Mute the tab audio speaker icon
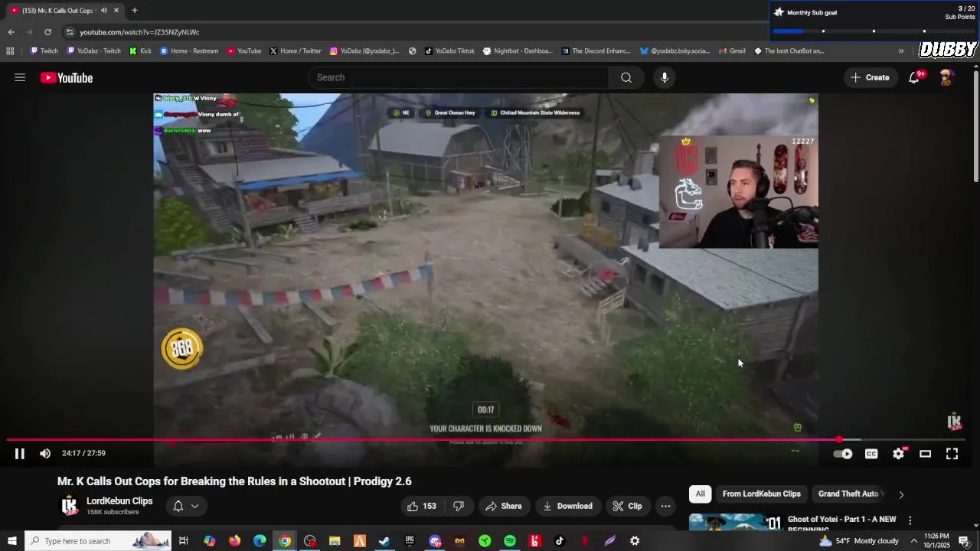The height and width of the screenshot is (551, 980). point(103,11)
